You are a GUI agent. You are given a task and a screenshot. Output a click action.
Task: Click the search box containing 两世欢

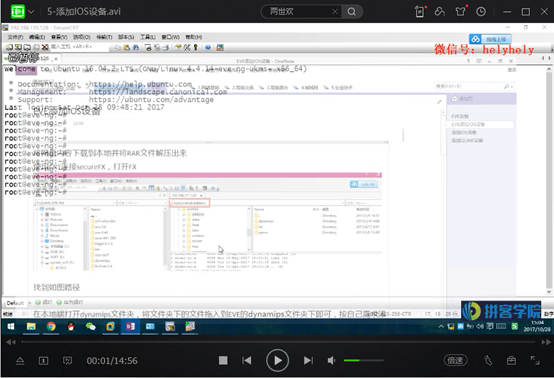[300, 12]
